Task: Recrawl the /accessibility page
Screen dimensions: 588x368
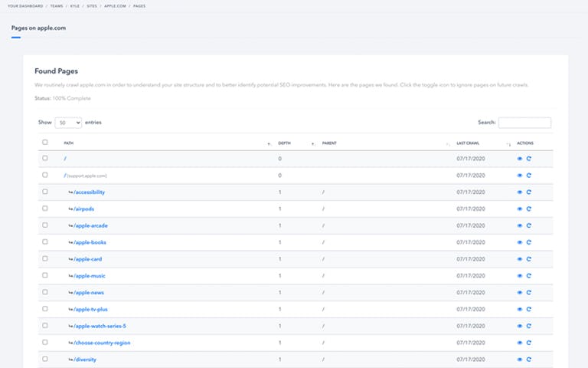Action: pos(529,192)
